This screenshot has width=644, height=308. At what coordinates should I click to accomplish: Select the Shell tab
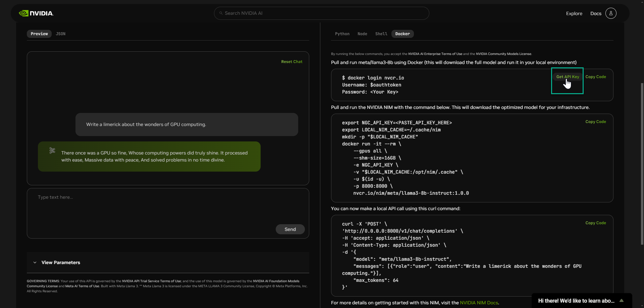(381, 34)
